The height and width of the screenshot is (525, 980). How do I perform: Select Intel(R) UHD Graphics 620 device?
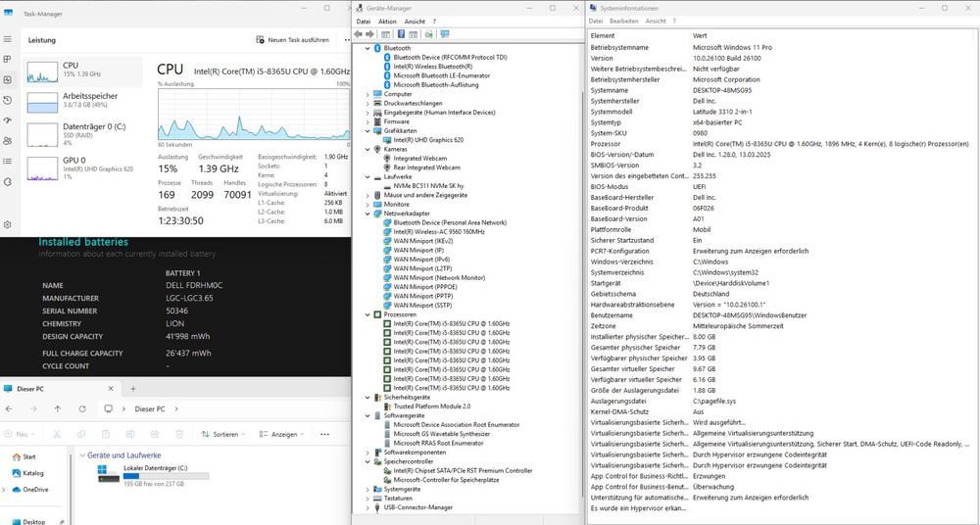(x=430, y=140)
